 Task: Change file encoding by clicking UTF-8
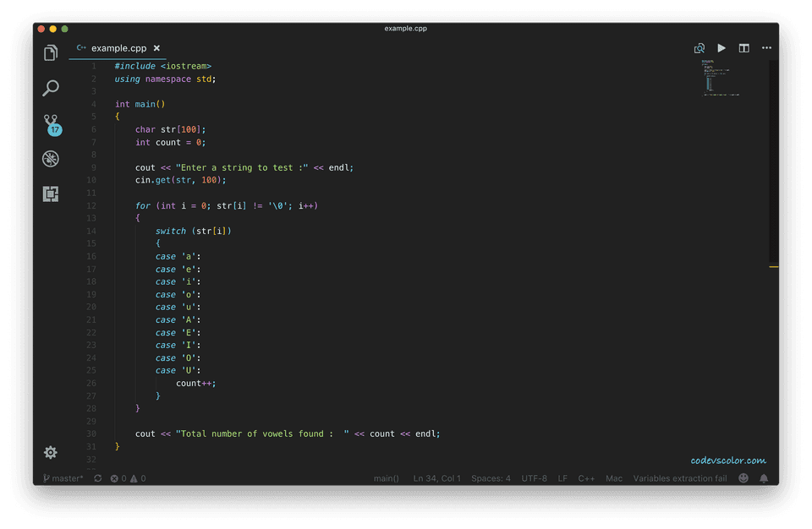pyautogui.click(x=534, y=478)
